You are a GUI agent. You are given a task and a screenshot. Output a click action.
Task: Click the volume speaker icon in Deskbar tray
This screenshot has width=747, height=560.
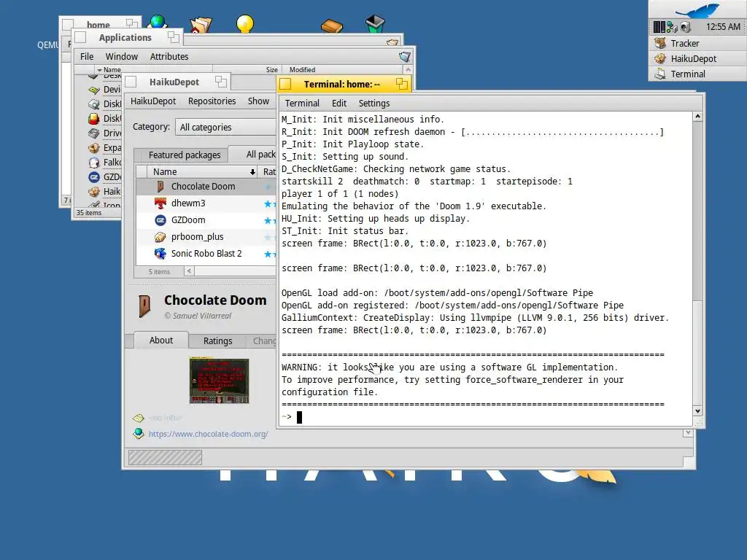[685, 27]
